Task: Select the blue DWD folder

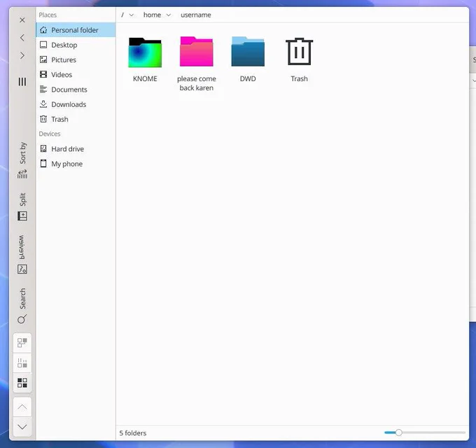Action: [x=248, y=52]
